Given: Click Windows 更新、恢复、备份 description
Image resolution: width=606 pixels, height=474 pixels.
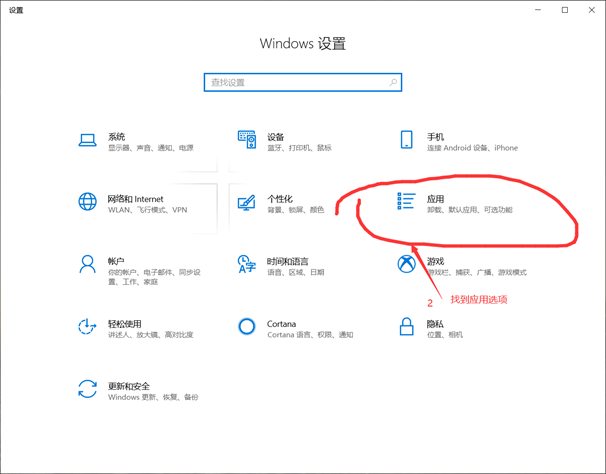Looking at the screenshot, I should point(153,397).
